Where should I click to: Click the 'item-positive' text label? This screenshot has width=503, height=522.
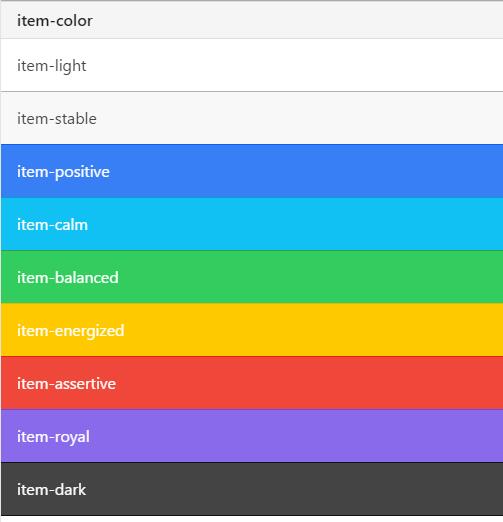tap(63, 172)
